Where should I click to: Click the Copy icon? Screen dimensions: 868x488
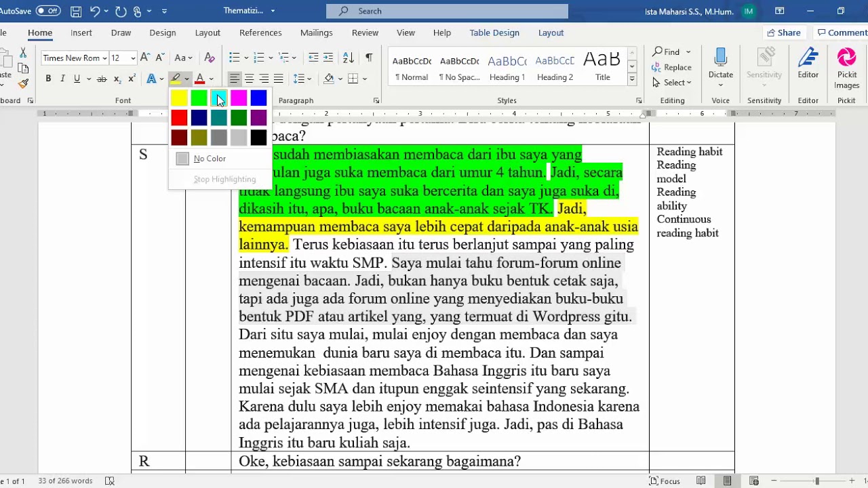pos(23,68)
